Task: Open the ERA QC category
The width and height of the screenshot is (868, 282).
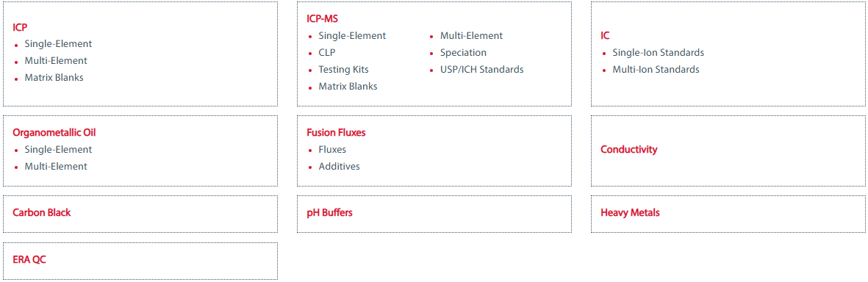Action: tap(29, 260)
